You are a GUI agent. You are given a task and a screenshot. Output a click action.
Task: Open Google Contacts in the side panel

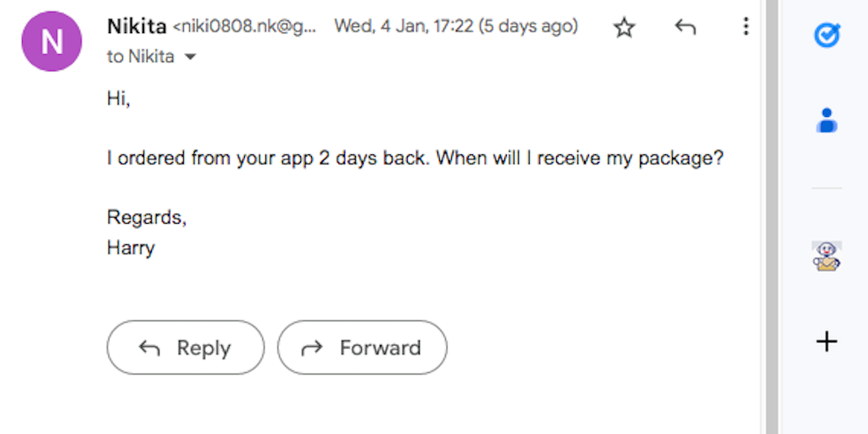pyautogui.click(x=826, y=120)
